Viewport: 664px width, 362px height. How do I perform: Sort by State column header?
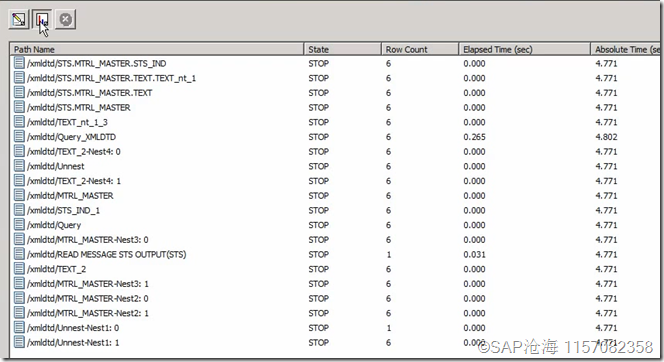click(x=342, y=49)
